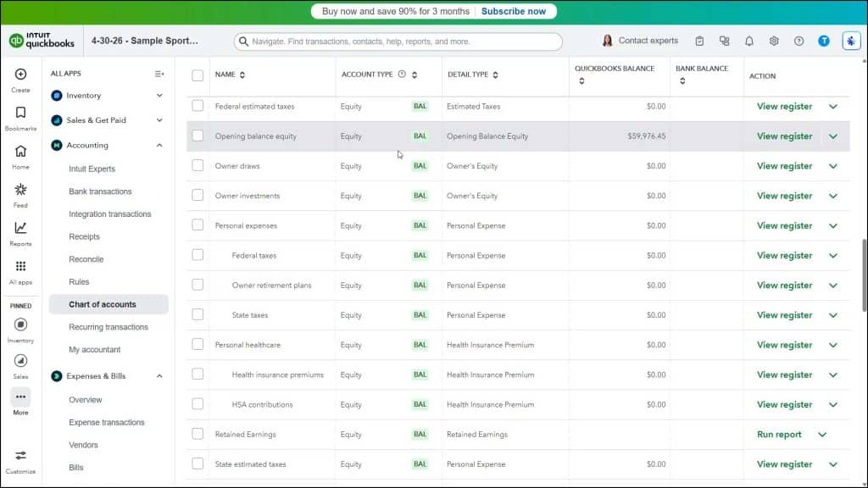This screenshot has width=868, height=488.
Task: Open pinned Inventory icon
Action: pos(20,324)
